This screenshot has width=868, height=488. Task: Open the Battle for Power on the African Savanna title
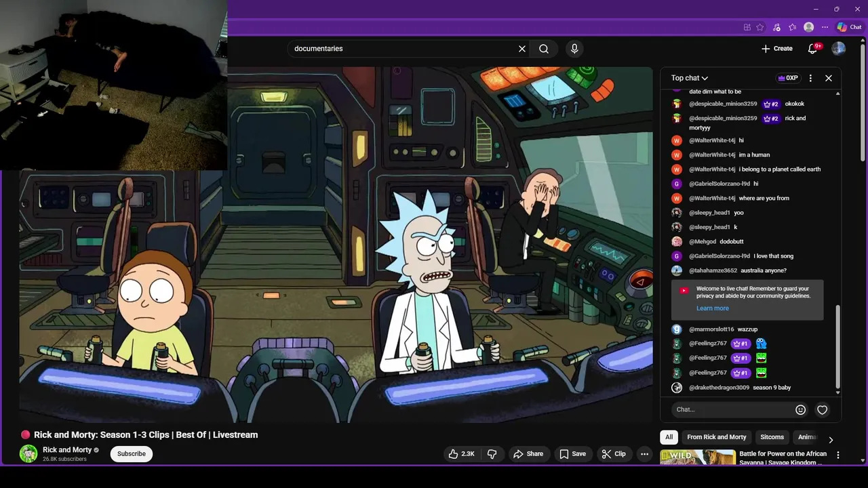[x=783, y=458]
